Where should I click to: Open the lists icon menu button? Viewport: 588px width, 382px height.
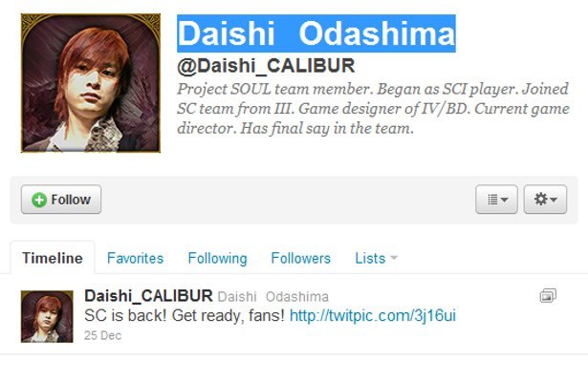496,200
